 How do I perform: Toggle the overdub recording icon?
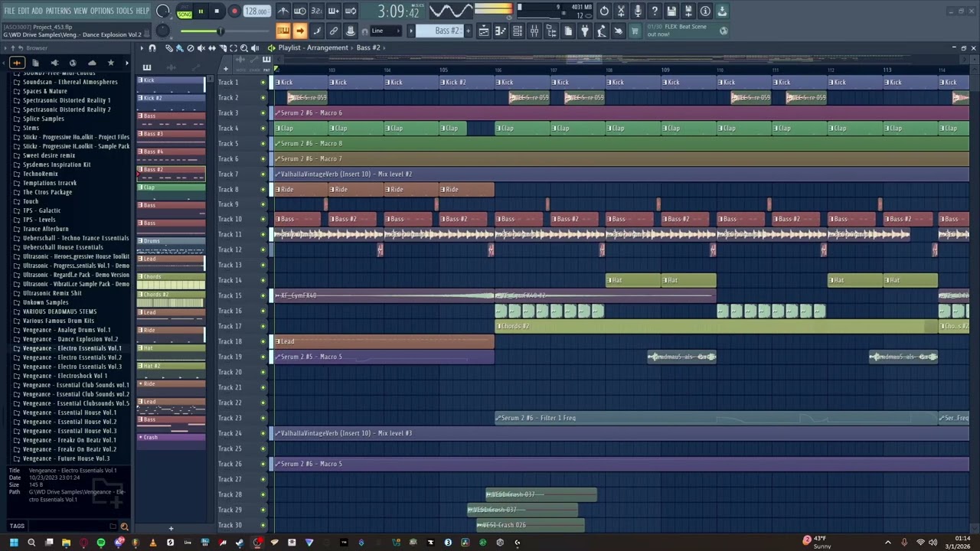(x=334, y=11)
